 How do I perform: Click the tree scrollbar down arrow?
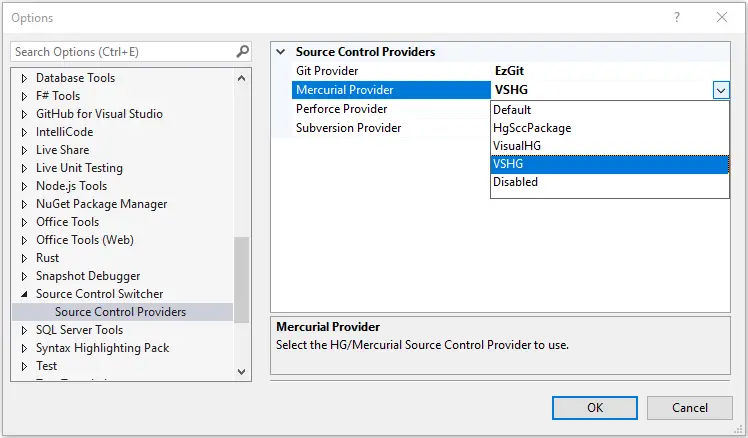[241, 372]
